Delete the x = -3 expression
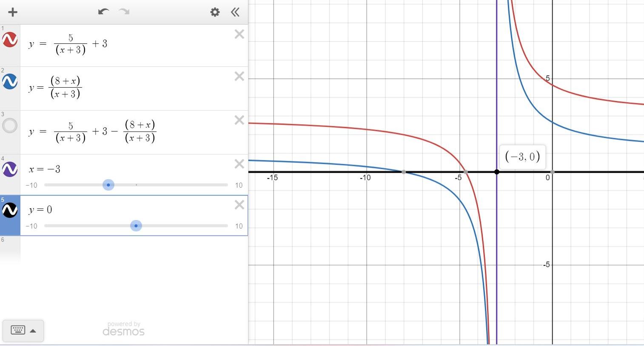 (x=239, y=164)
